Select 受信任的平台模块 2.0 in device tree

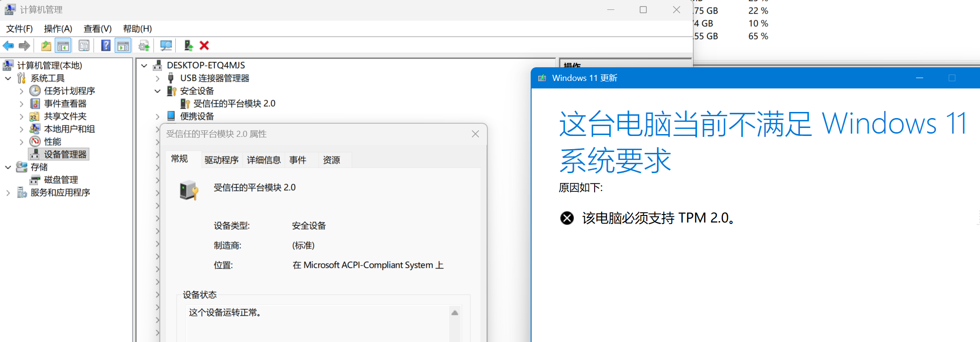click(x=234, y=103)
